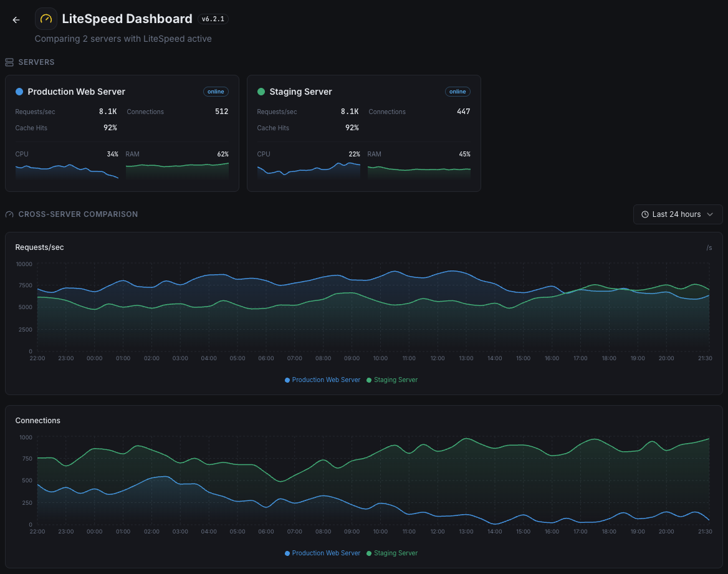Select the SERVERS section header

click(37, 62)
